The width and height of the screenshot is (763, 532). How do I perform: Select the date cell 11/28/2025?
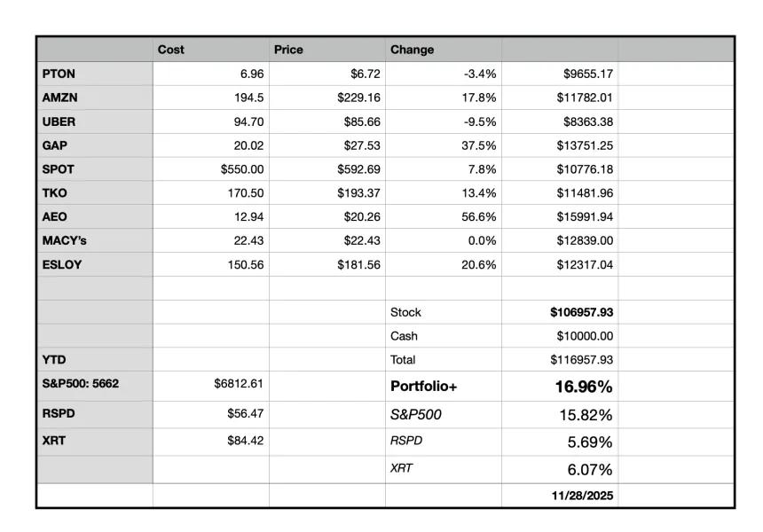coord(560,496)
